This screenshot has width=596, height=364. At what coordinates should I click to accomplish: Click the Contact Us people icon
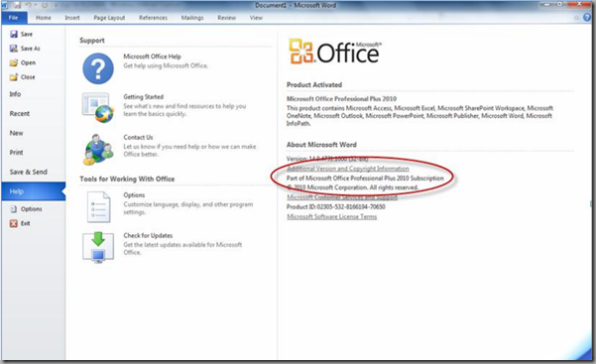point(98,149)
